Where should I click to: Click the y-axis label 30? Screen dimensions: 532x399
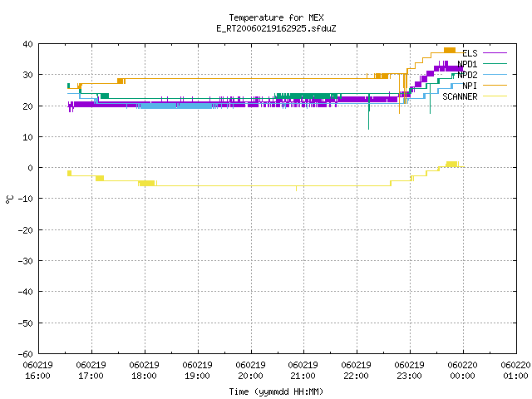point(27,75)
